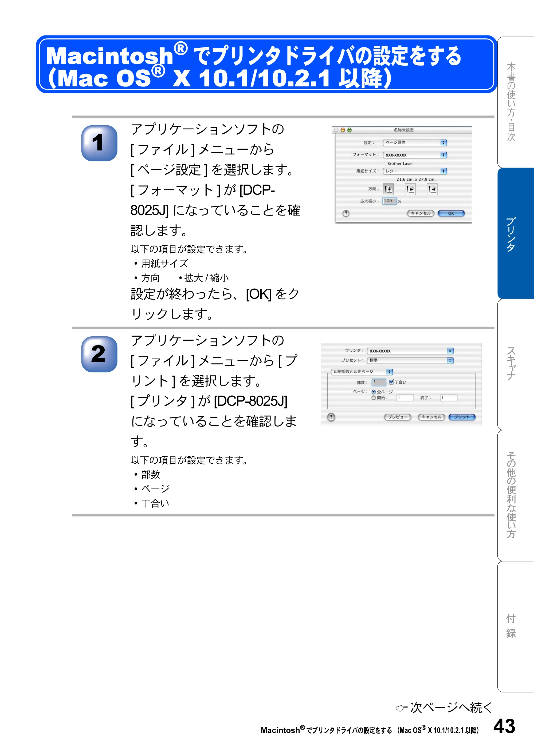Click the page number "43"
The width and height of the screenshot is (534, 756).
tap(504, 726)
